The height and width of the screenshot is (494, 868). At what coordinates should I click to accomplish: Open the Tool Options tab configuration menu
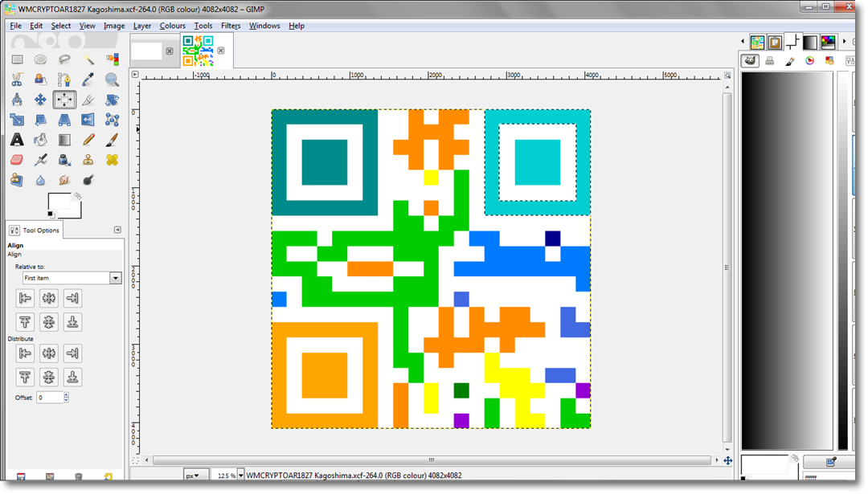117,230
